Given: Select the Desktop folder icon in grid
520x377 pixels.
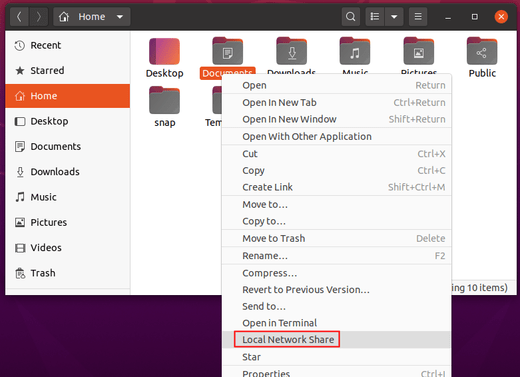Looking at the screenshot, I should click(164, 51).
